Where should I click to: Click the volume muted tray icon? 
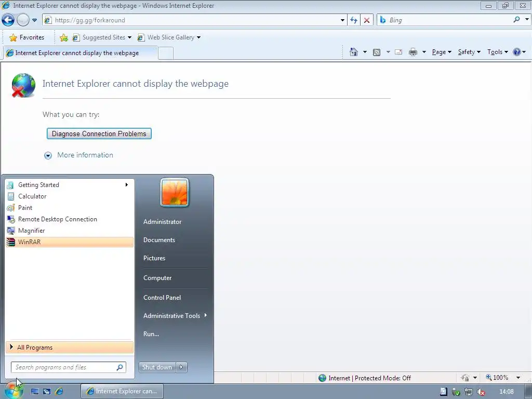pyautogui.click(x=481, y=392)
